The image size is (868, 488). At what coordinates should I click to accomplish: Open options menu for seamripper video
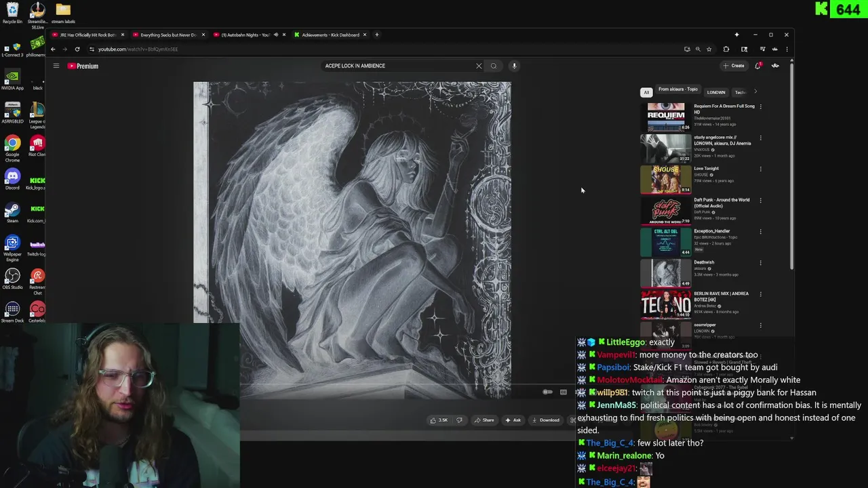pyautogui.click(x=760, y=325)
